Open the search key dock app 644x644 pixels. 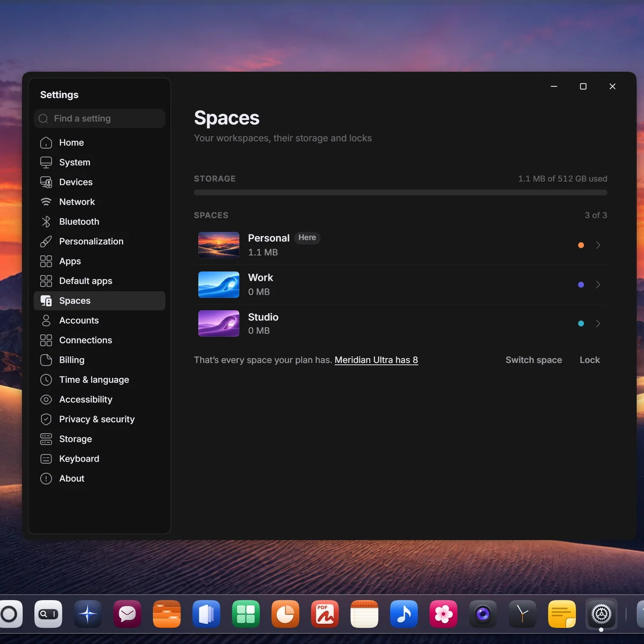coord(48,614)
